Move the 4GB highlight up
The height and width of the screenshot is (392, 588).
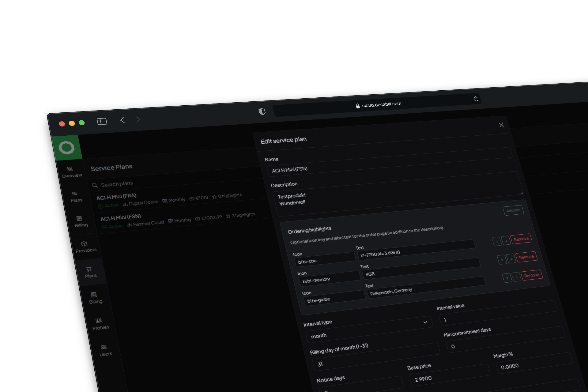pos(502,259)
